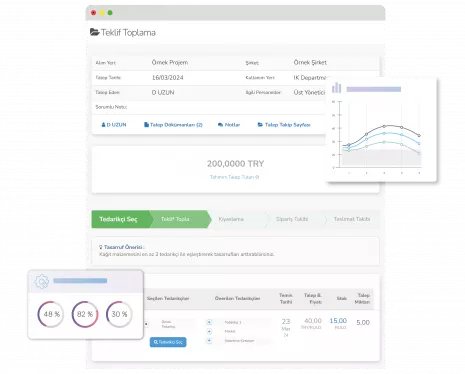
Task: Click the Tahmini Talep Tutarı label
Action: point(232,177)
